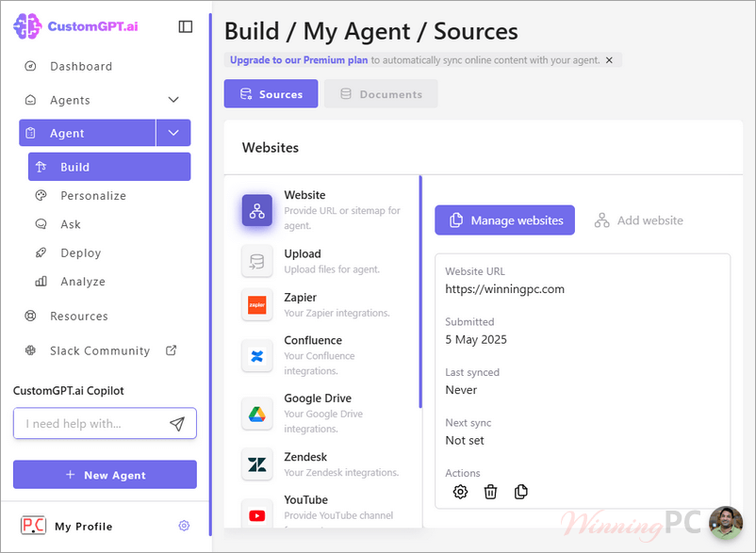Viewport: 756px width, 553px height.
Task: Open the Agents menu item
Action: click(70, 100)
